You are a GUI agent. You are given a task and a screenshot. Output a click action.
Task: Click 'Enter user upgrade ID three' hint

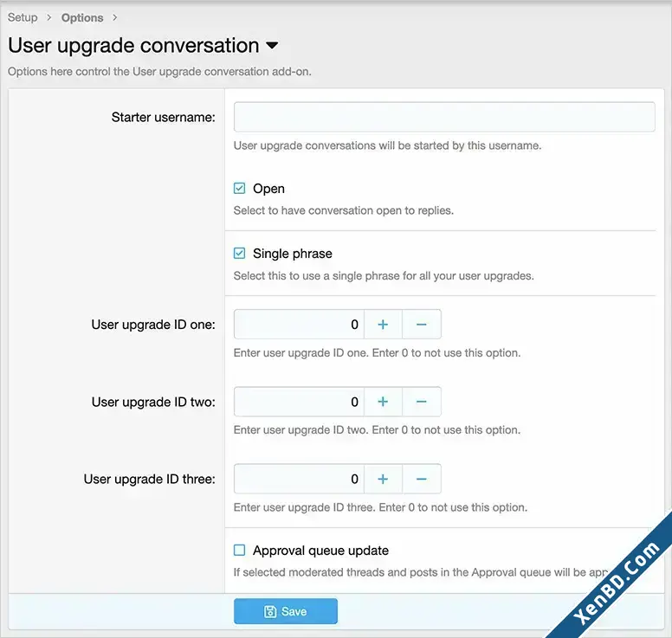click(x=380, y=507)
